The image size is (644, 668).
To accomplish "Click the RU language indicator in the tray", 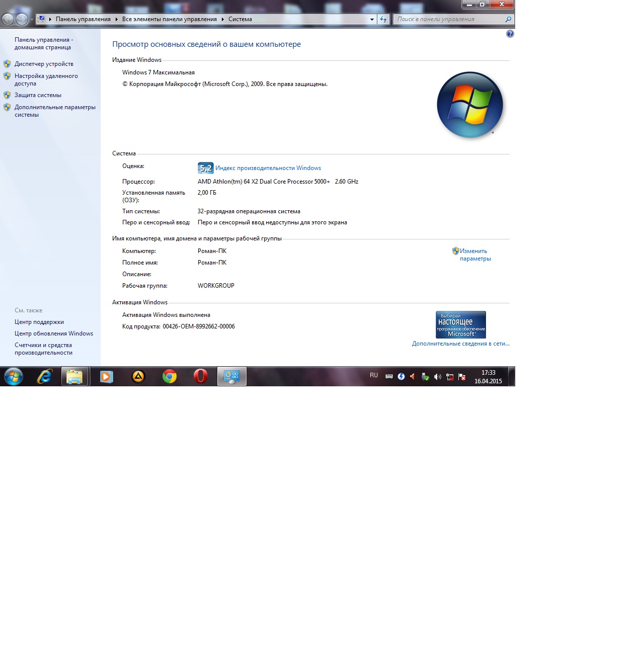I will pyautogui.click(x=374, y=375).
